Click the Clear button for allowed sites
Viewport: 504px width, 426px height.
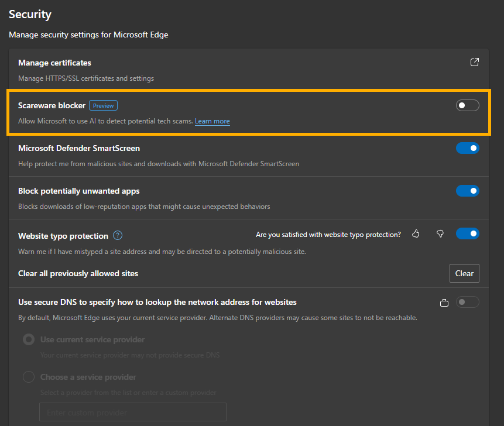pyautogui.click(x=464, y=273)
